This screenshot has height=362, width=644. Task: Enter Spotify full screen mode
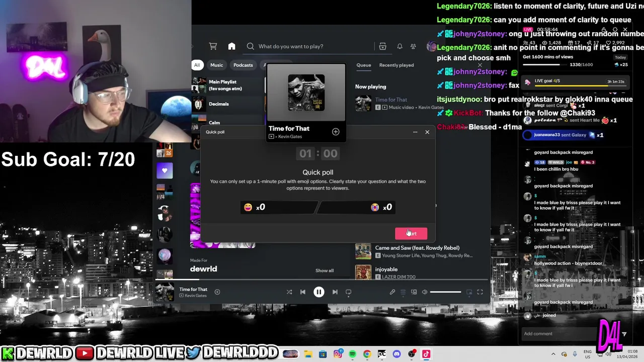480,292
